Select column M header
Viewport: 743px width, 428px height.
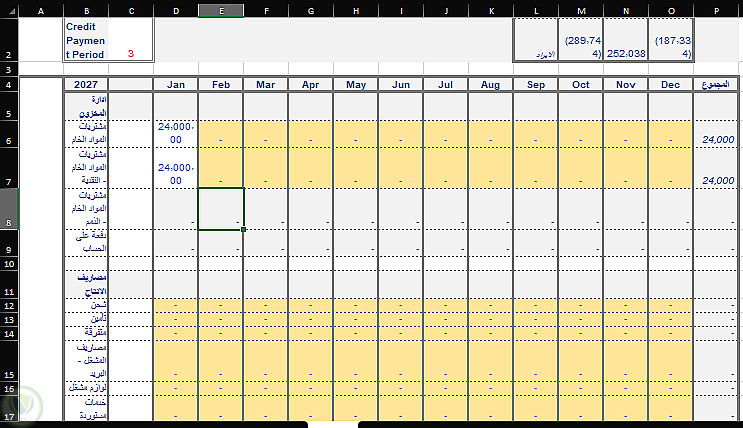click(581, 10)
